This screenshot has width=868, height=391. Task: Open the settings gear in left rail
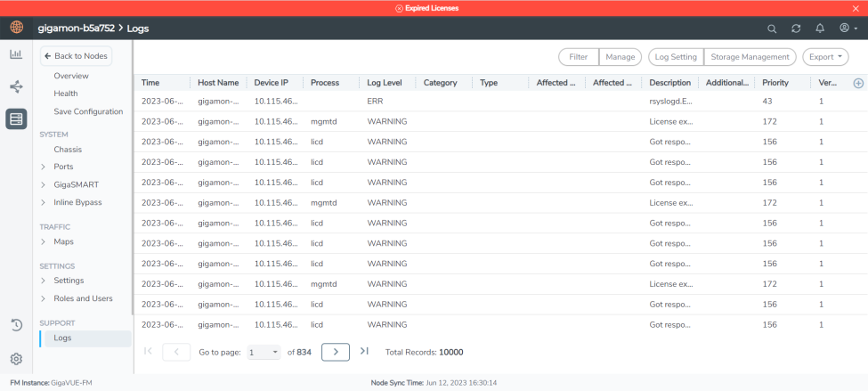[16, 360]
